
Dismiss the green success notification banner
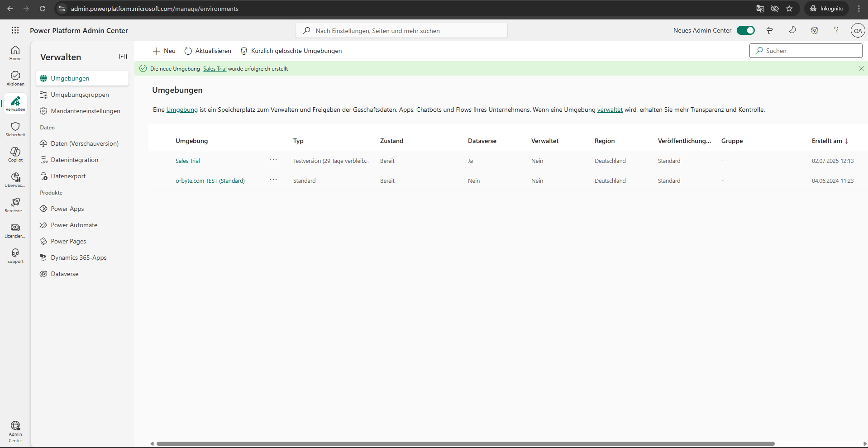coord(861,68)
